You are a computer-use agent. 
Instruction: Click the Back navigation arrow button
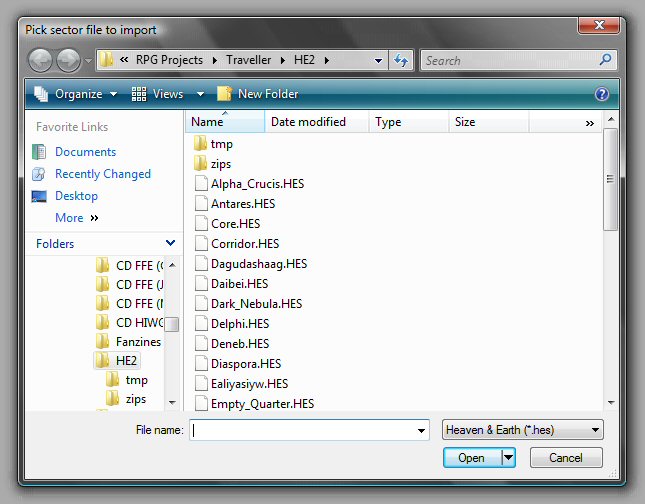40,61
